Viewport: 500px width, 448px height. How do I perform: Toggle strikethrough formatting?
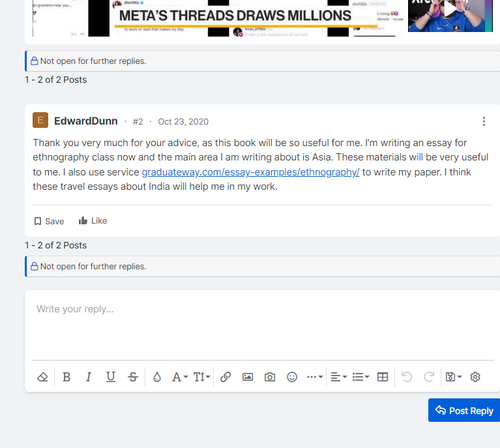coord(133,377)
